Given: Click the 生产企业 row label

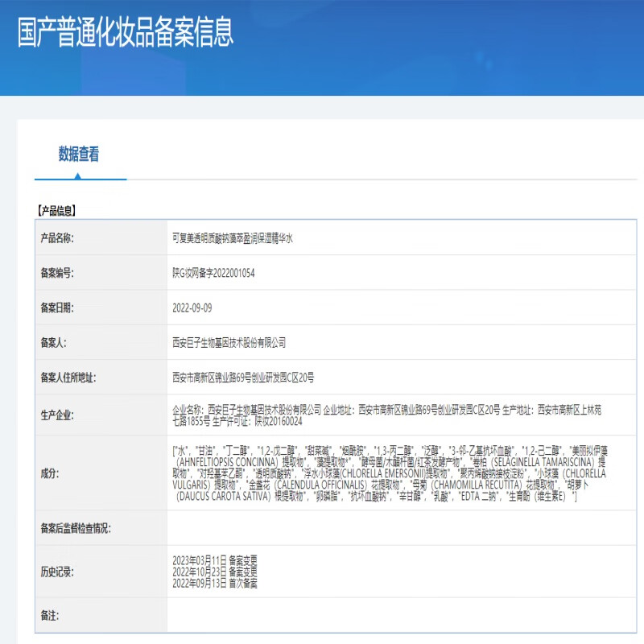Looking at the screenshot, I should tap(56, 415).
